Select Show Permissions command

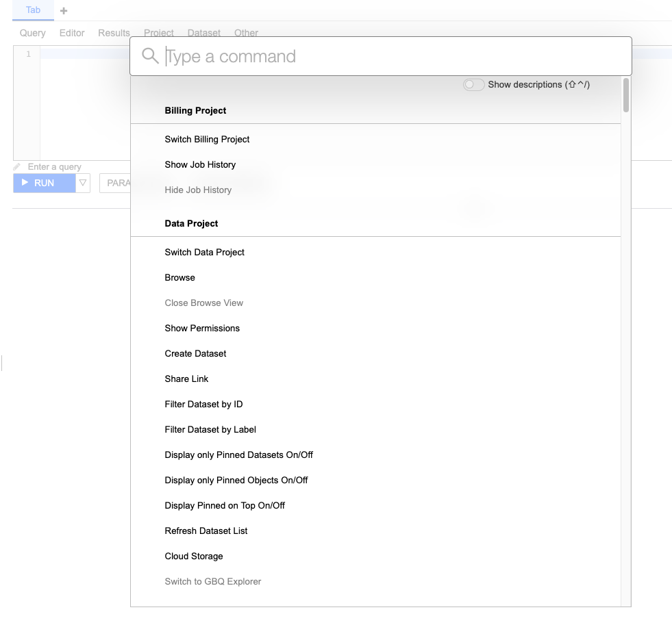[202, 329]
